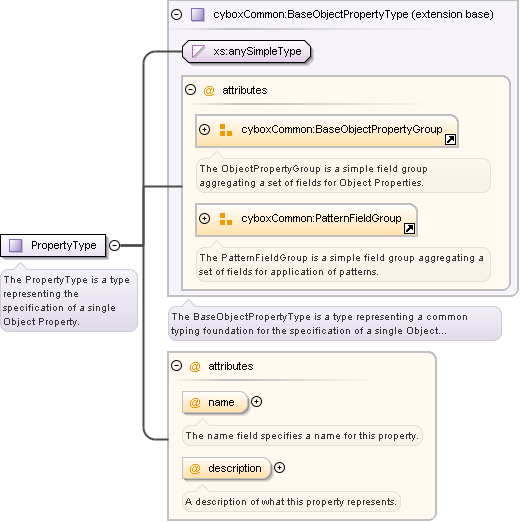The image size is (520, 522).
Task: Click the BaseObjectPropertyType complex type icon
Action: click(198, 15)
